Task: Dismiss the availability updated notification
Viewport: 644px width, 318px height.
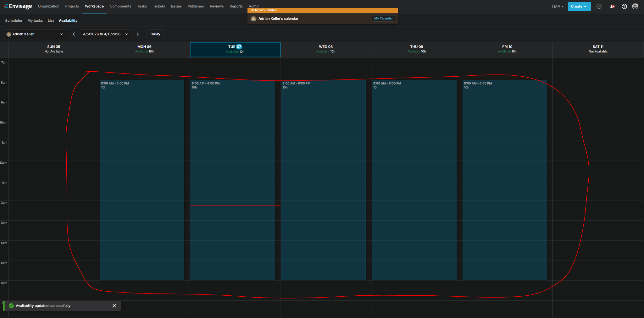Action: pos(114,306)
